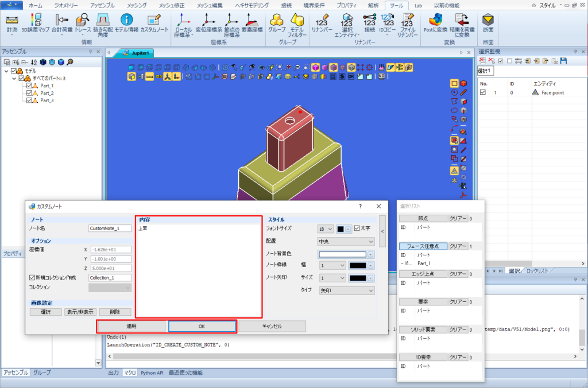Open the フォントサイズ dropdown
The width and height of the screenshot is (588, 388).
coord(325,228)
